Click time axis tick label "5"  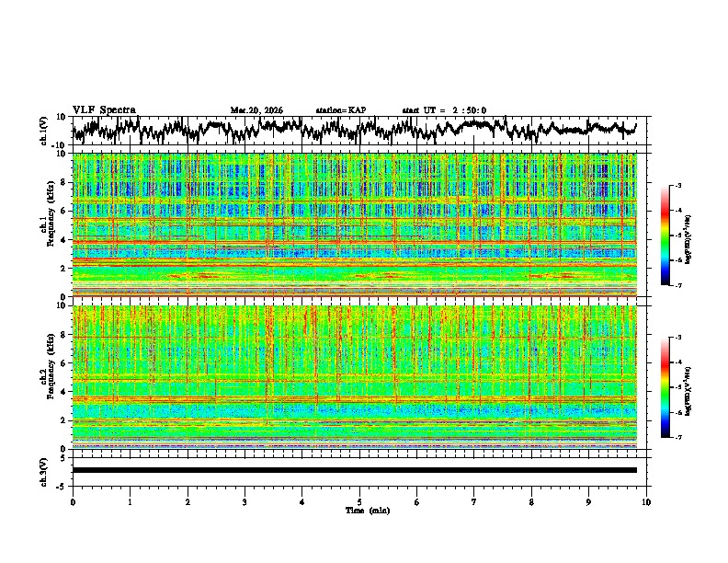click(359, 502)
